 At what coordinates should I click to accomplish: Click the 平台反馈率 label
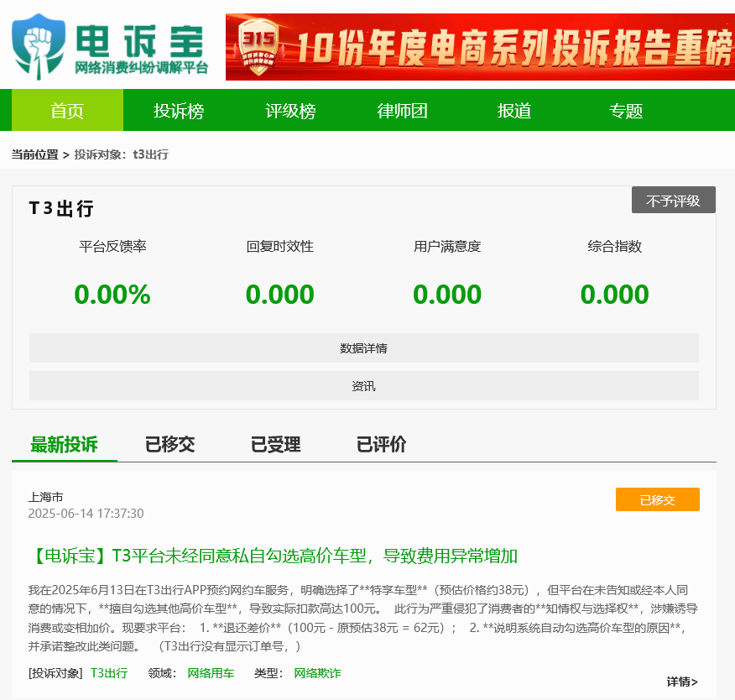coord(112,246)
